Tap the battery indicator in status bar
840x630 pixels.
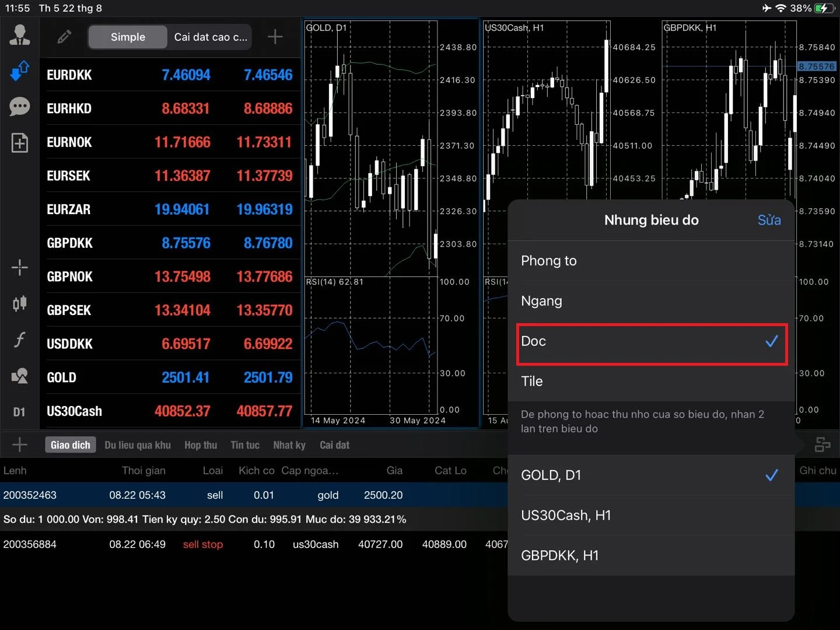[x=825, y=8]
